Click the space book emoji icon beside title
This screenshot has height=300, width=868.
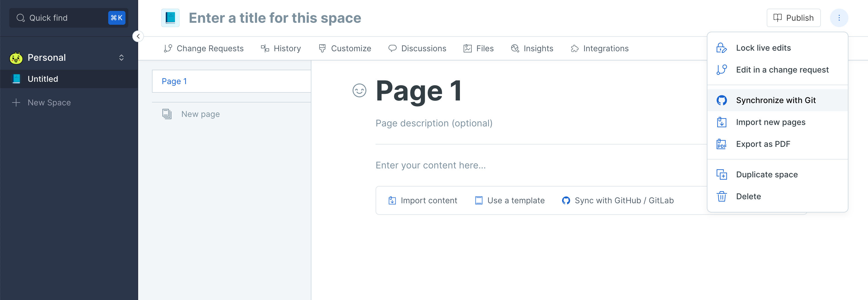[x=170, y=18]
